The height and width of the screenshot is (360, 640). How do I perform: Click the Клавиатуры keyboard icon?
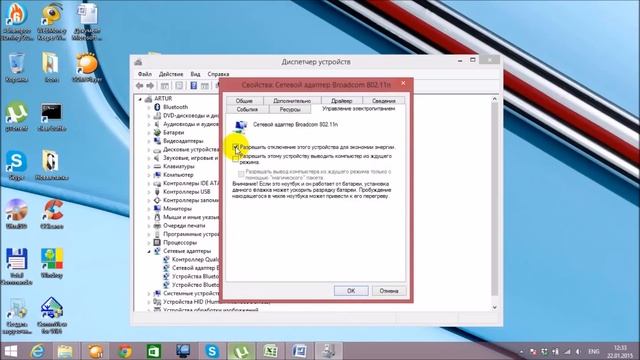tap(157, 167)
